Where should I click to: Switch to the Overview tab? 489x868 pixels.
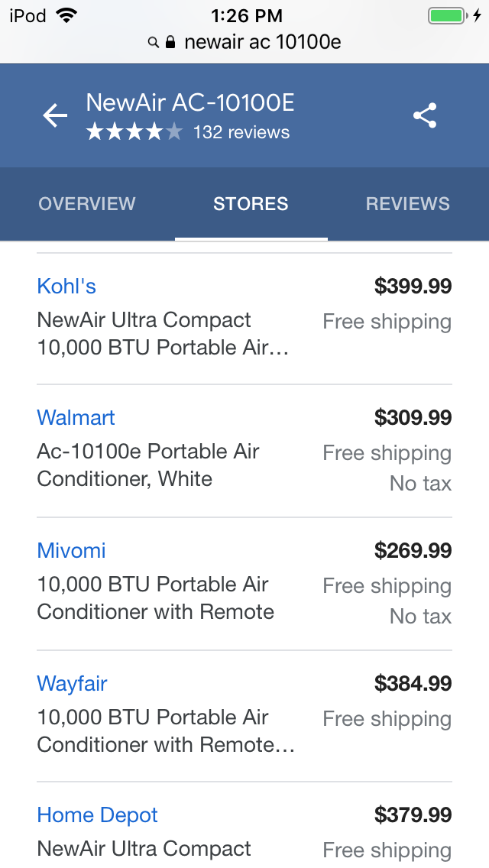87,204
